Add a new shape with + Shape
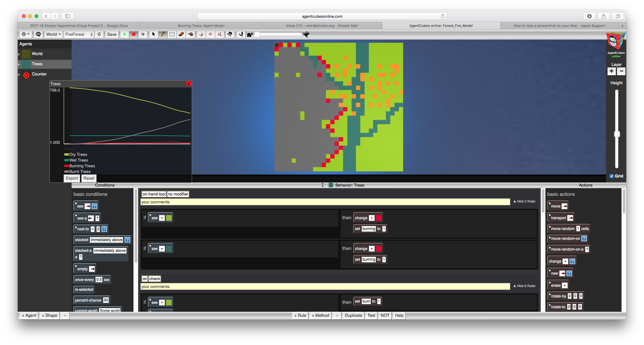Image resolution: width=644 pixels, height=345 pixels. [49, 316]
